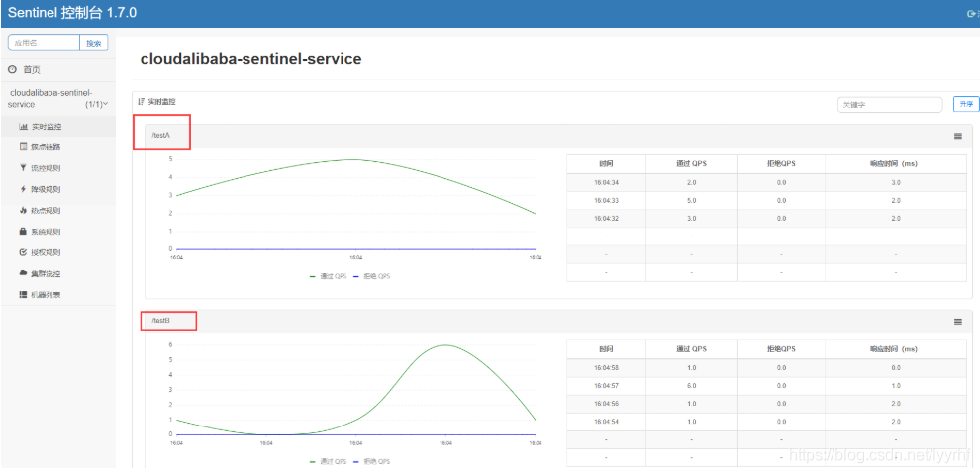This screenshot has width=980, height=473.
Task: Click the 搜索 search button
Action: (x=94, y=44)
